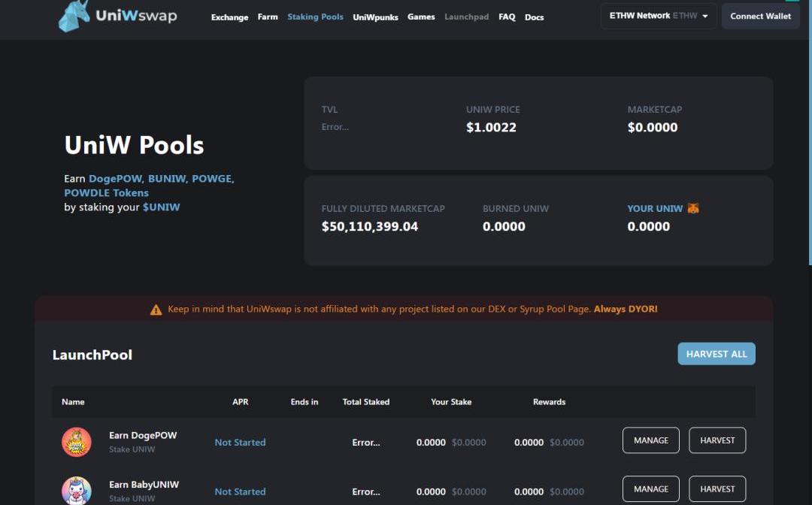Click the UniWswap unicorn logo
812x505 pixels.
(x=74, y=16)
